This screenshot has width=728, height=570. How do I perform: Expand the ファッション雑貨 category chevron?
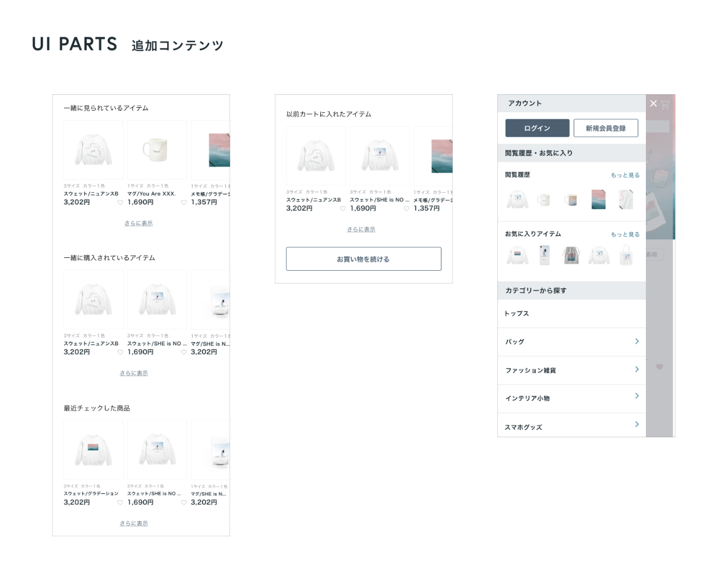(637, 369)
